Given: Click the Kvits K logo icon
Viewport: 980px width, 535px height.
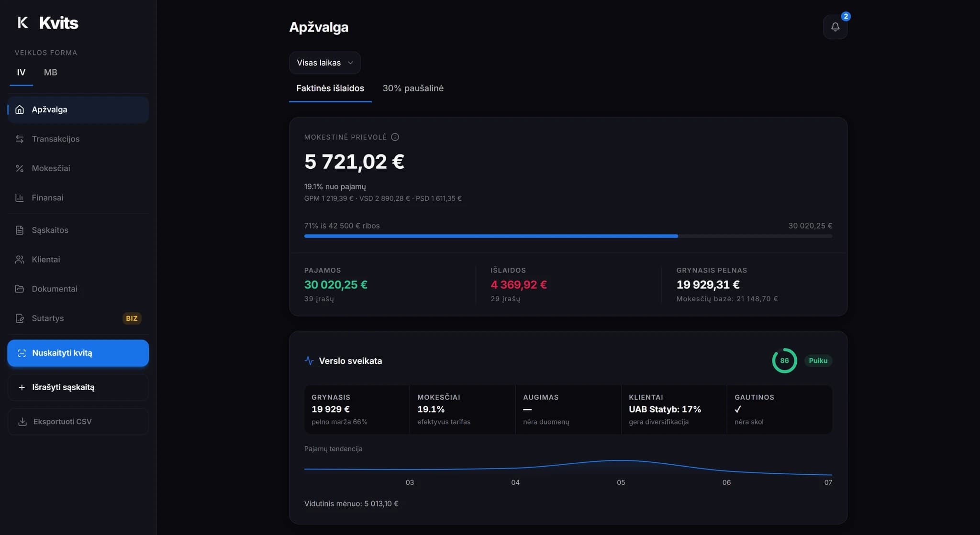Looking at the screenshot, I should pyautogui.click(x=22, y=22).
